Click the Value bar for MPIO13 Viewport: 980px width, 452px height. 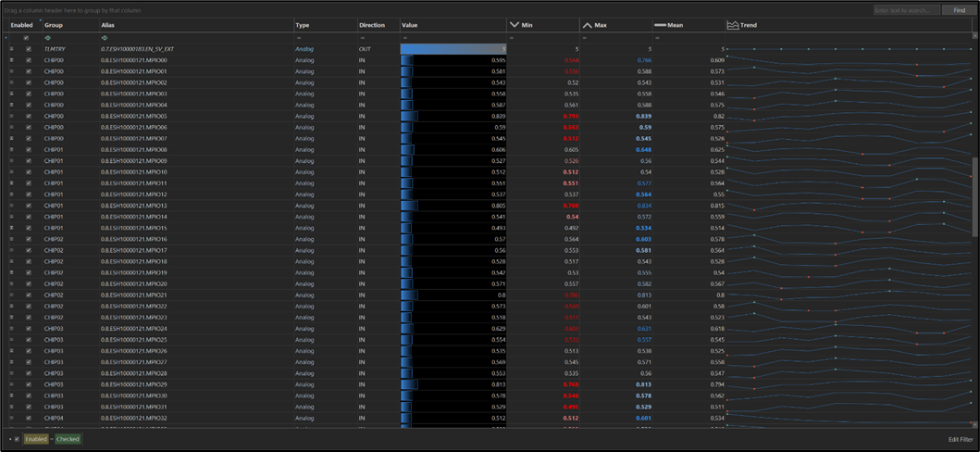(409, 206)
